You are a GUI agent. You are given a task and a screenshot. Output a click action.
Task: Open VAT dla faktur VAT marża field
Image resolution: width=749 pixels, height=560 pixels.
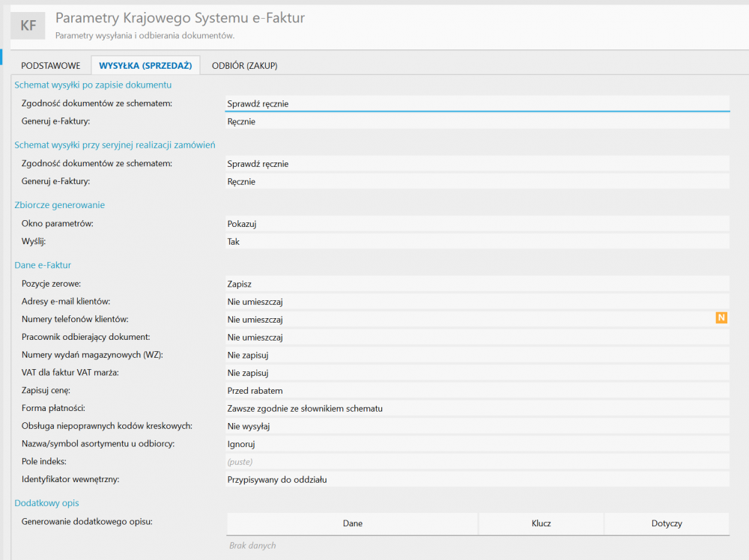[477, 373]
